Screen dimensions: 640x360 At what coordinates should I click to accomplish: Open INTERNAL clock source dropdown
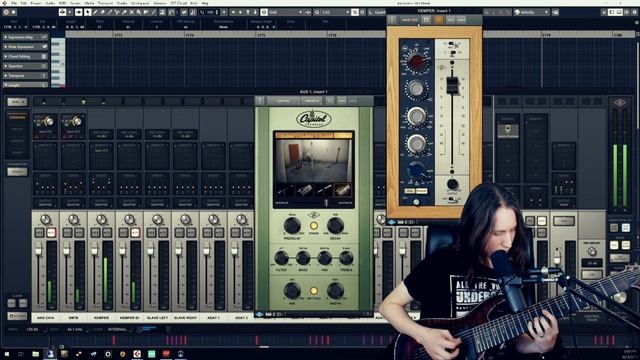pos(121,329)
